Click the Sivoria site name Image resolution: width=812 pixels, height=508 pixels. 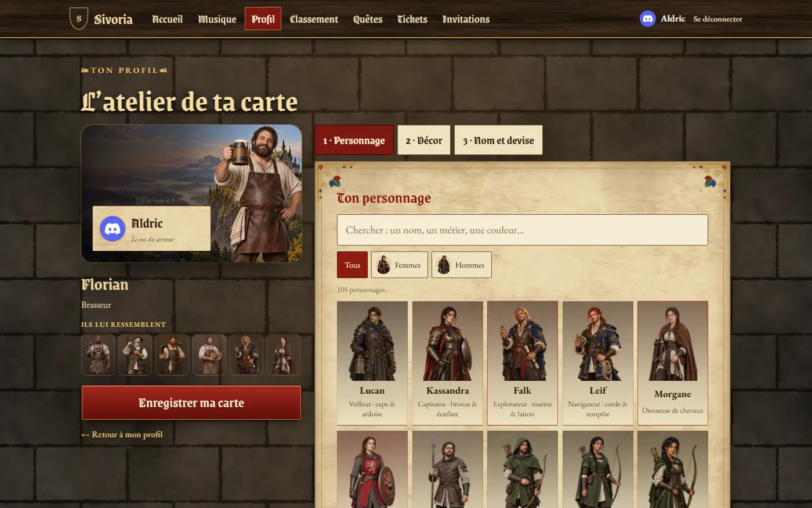tap(114, 19)
